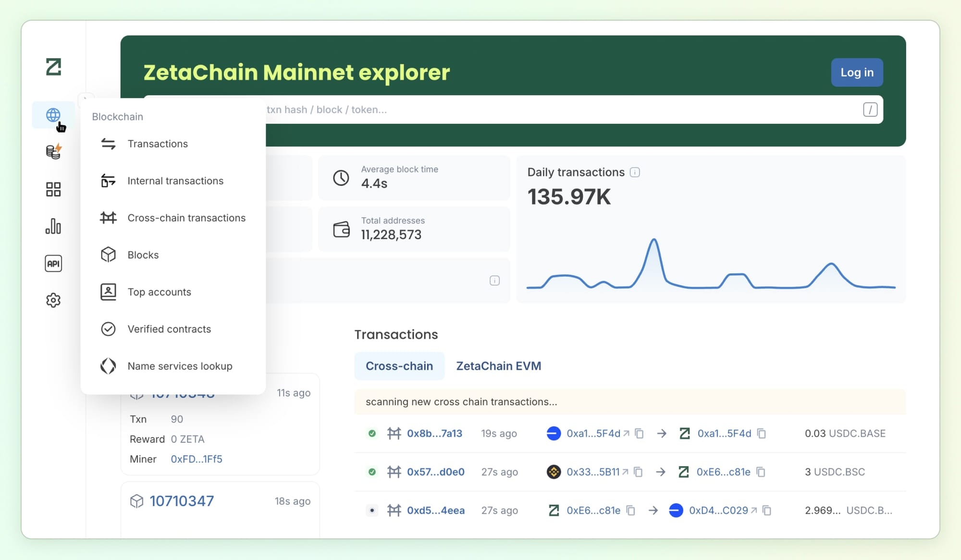The height and width of the screenshot is (560, 961).
Task: Click the Base chain icon in first transaction row
Action: coord(554,433)
